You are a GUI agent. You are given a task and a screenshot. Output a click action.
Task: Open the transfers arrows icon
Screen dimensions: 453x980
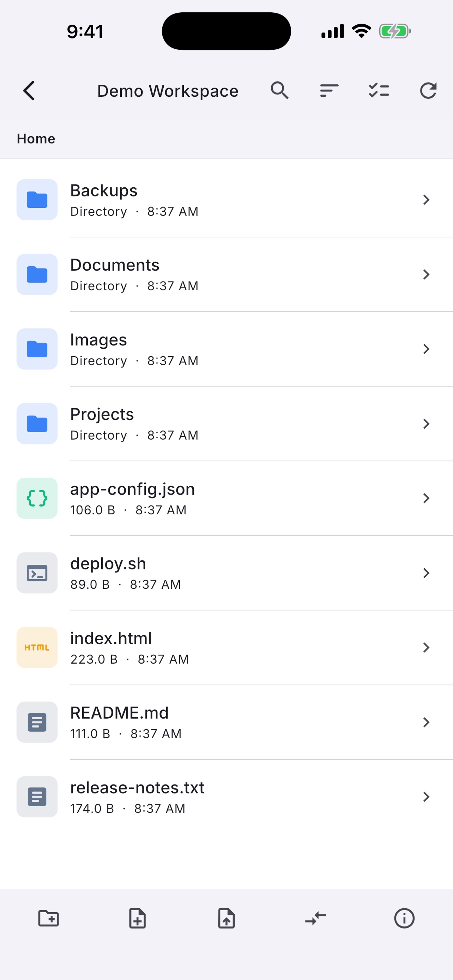click(315, 918)
